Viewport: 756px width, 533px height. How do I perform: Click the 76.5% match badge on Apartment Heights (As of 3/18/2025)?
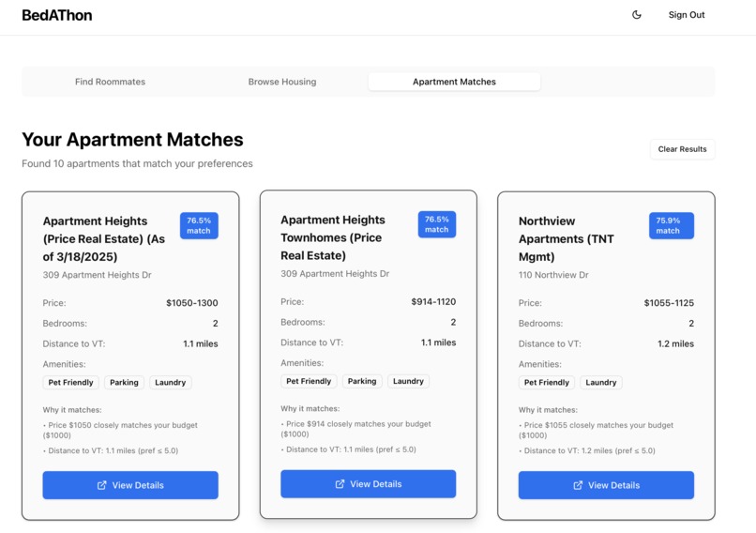coord(199,226)
